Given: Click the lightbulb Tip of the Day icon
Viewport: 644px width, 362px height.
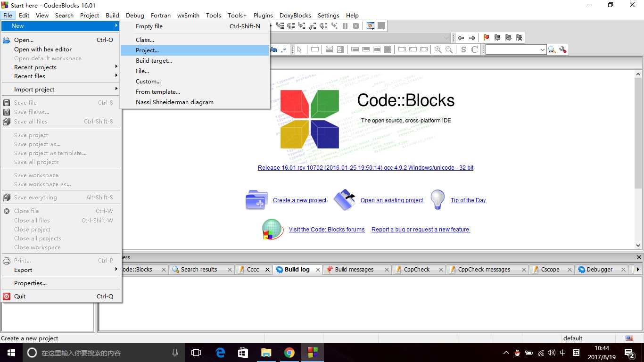Looking at the screenshot, I should tap(438, 200).
